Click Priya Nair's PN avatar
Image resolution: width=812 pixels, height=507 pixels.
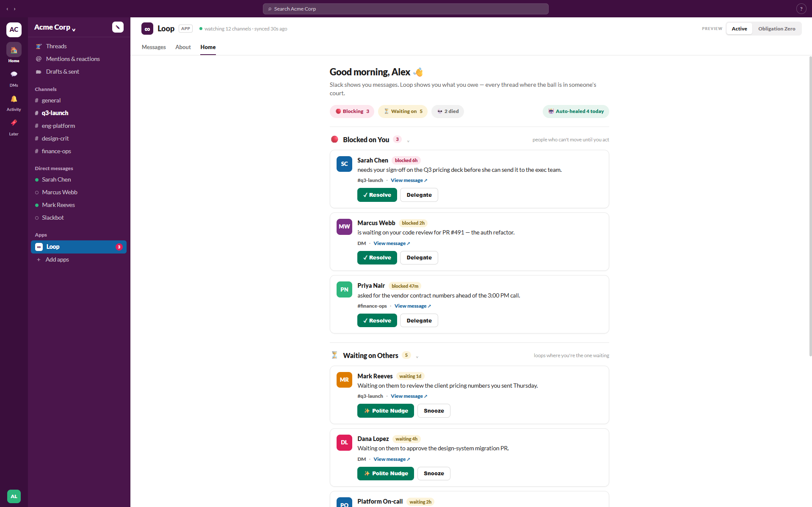point(344,289)
